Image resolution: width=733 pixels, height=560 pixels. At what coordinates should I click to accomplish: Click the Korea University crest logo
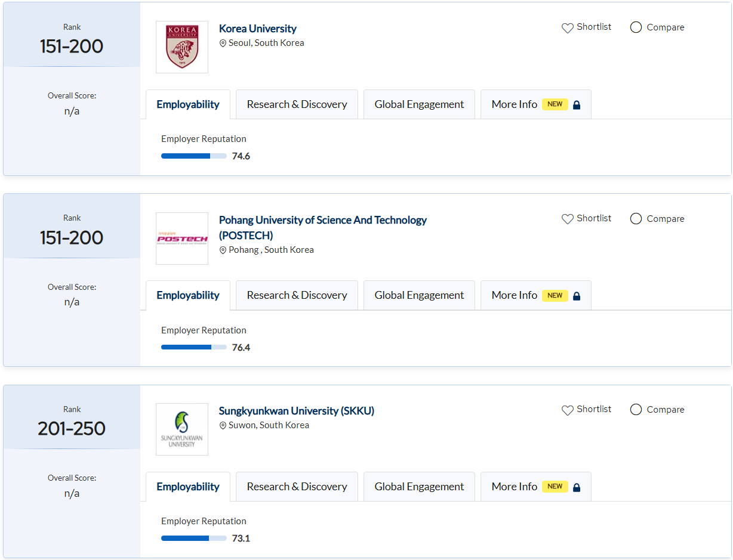point(181,47)
